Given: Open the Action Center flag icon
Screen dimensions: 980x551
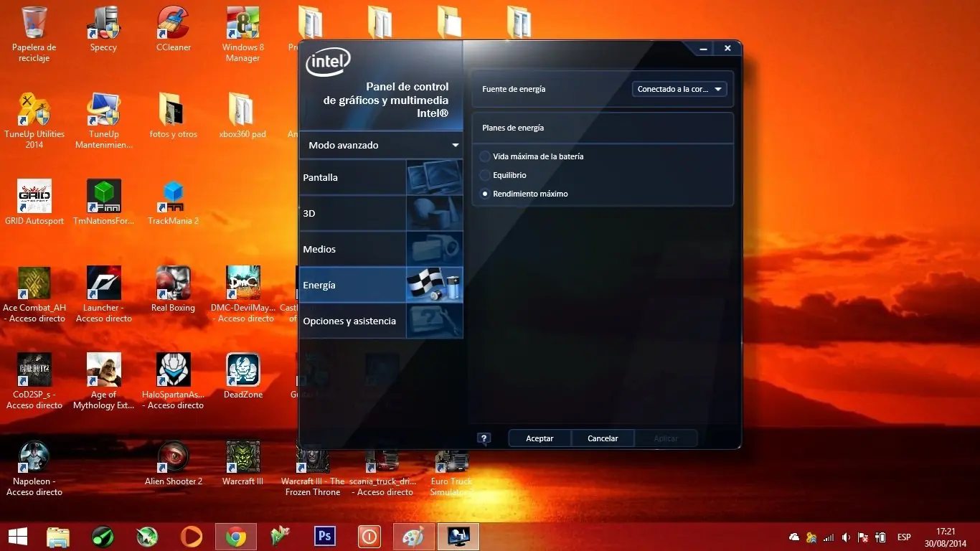Looking at the screenshot, I should [863, 537].
